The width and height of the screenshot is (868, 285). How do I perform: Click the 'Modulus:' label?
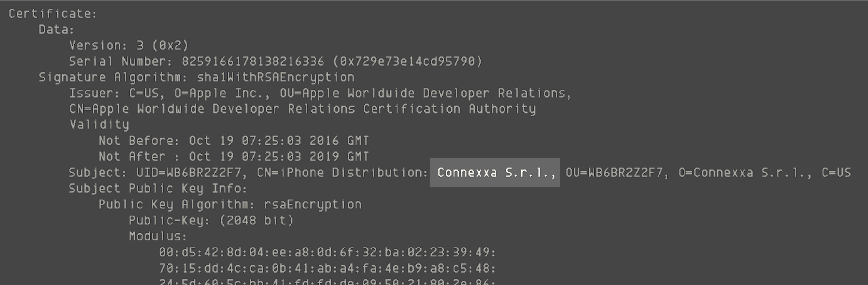point(158,236)
